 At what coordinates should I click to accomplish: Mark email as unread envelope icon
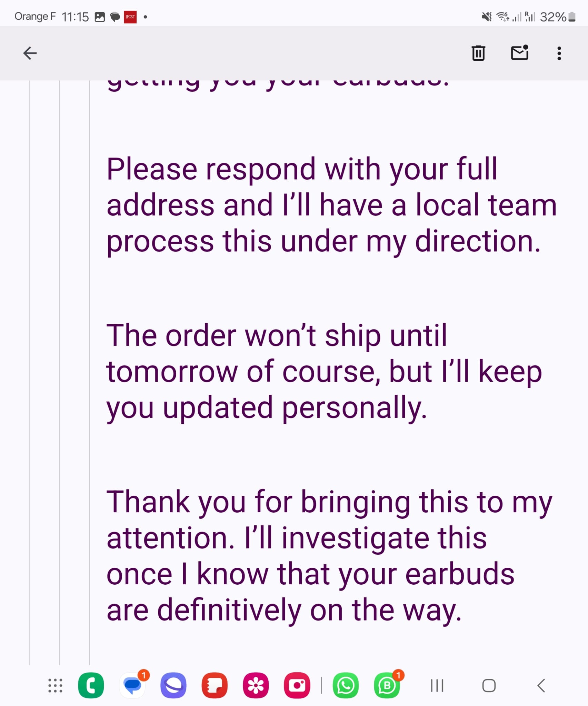[x=520, y=53]
